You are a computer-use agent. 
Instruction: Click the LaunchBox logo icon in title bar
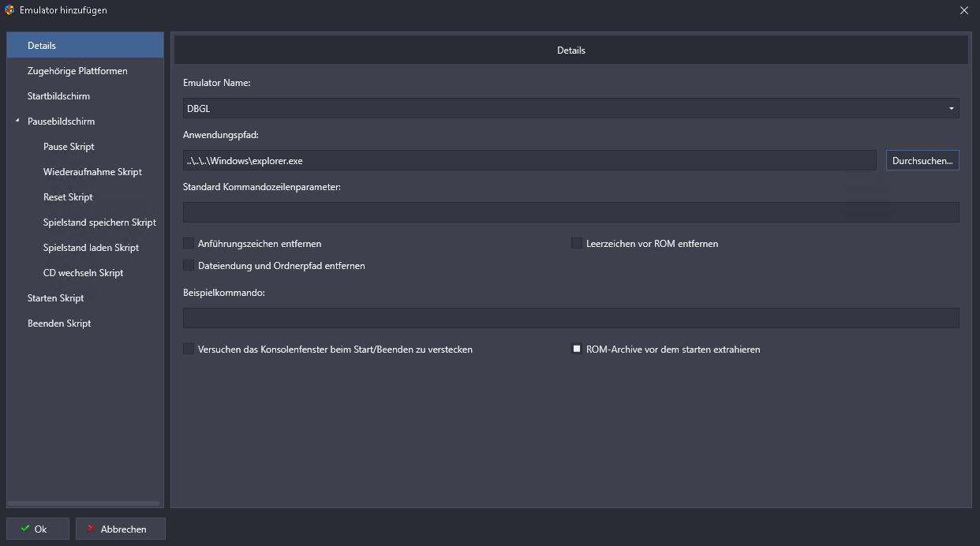pyautogui.click(x=9, y=10)
